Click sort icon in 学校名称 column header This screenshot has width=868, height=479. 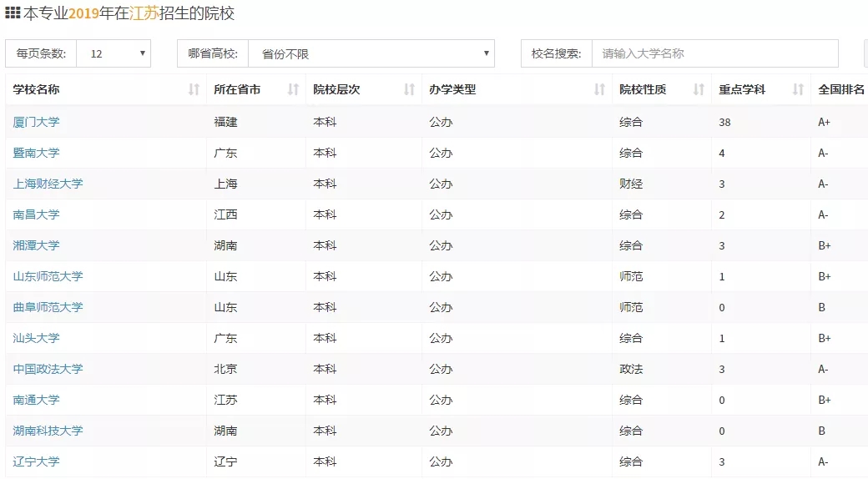pyautogui.click(x=194, y=89)
